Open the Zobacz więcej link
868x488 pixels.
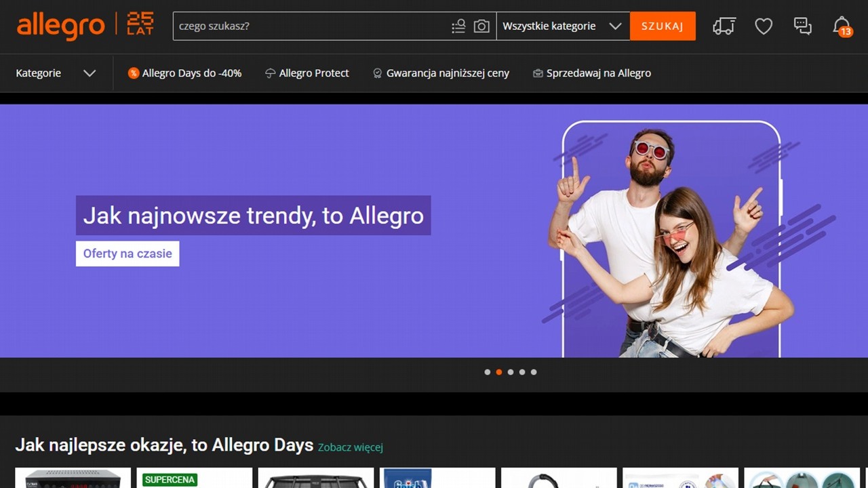coord(351,447)
